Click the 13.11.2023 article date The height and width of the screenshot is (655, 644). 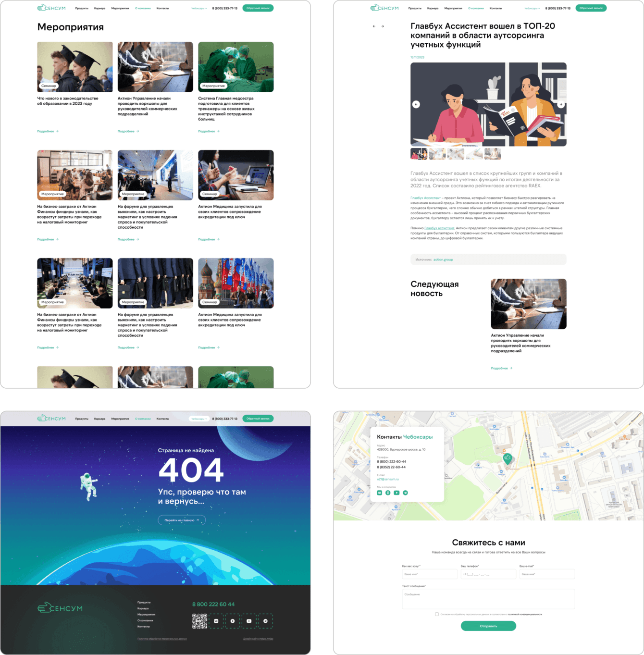[417, 57]
